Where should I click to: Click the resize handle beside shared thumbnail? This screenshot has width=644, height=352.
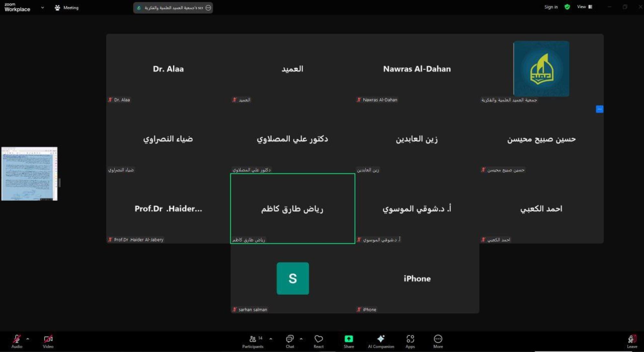coord(60,183)
